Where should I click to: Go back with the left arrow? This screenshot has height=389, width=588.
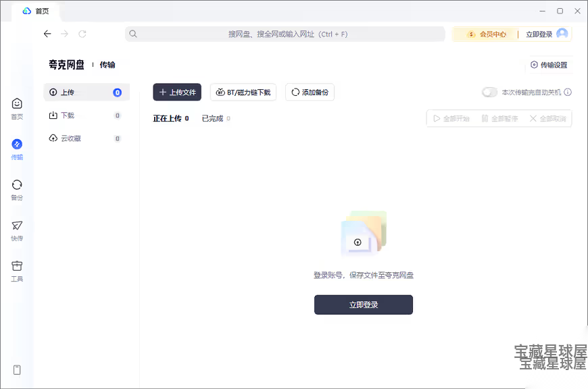click(47, 34)
